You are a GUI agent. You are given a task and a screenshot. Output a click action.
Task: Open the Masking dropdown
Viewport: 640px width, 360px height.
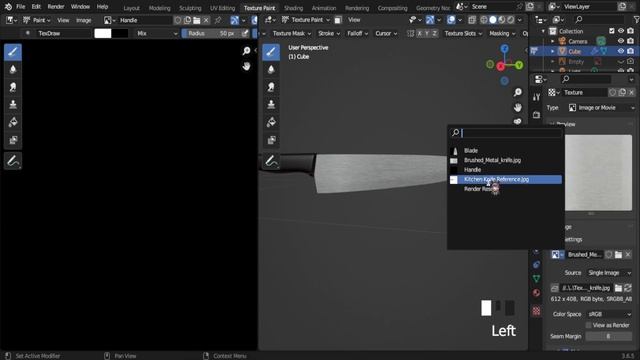502,33
